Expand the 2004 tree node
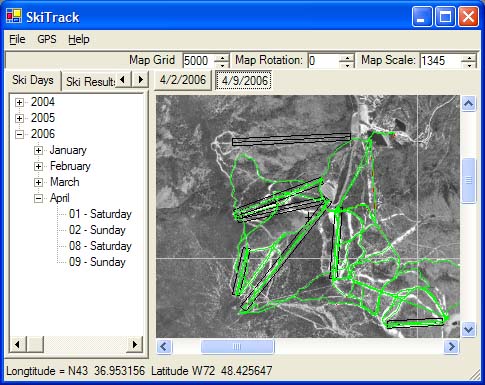Viewport: 485px width, 385px height. (x=19, y=102)
